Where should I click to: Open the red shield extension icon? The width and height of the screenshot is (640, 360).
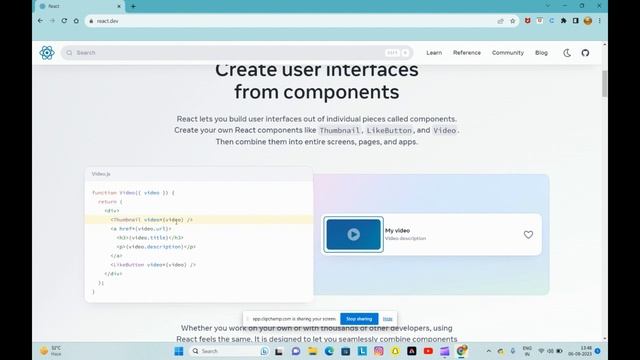(527, 21)
